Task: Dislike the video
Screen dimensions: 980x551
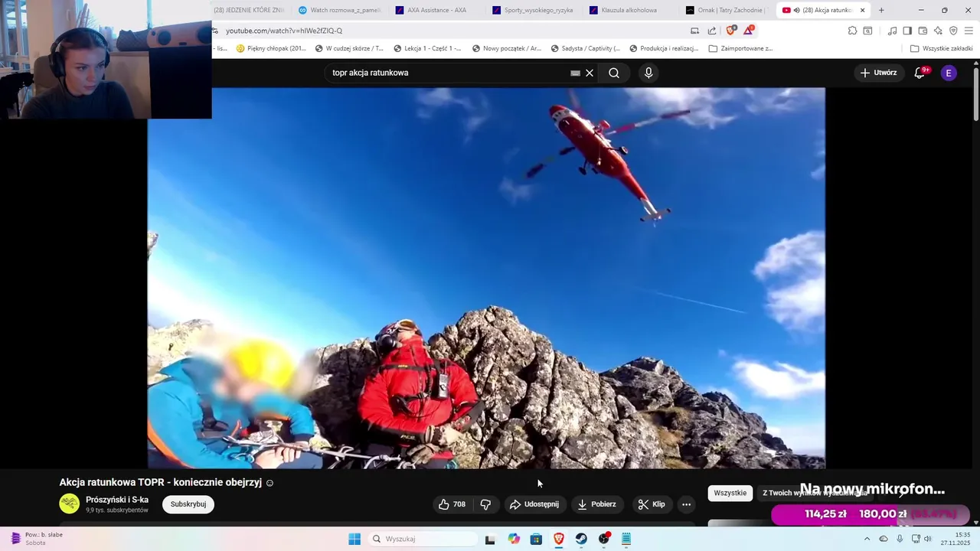Action: pyautogui.click(x=485, y=504)
